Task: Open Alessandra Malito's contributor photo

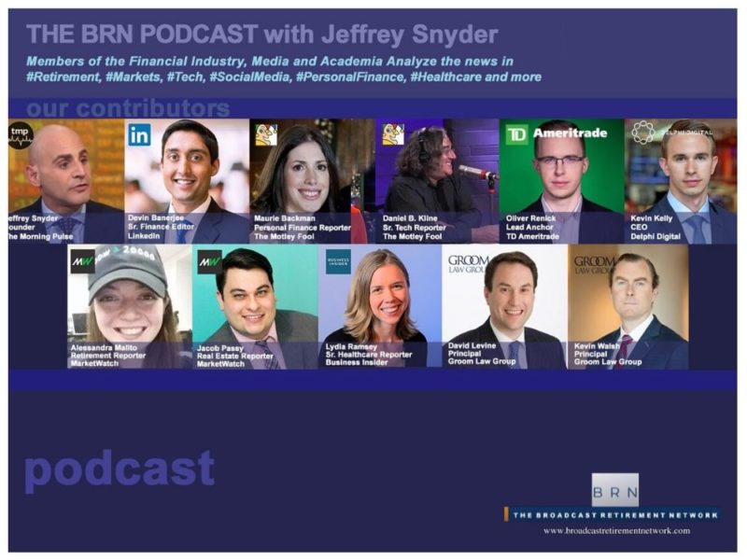Action: (130, 307)
